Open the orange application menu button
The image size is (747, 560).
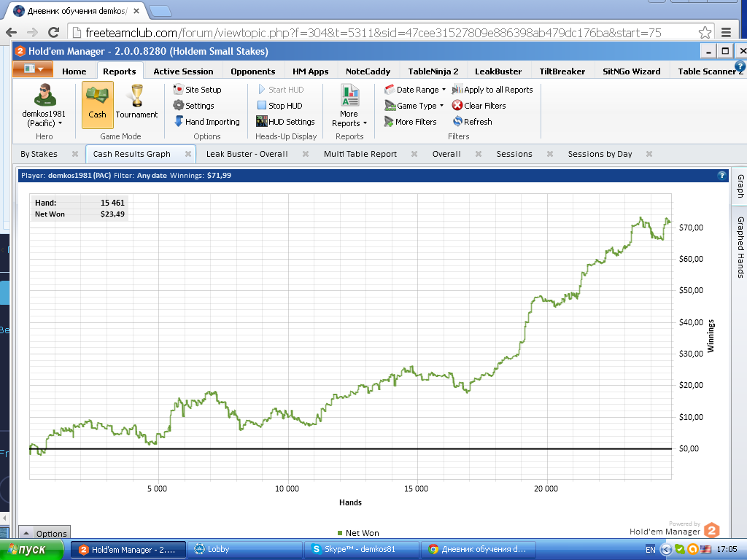tap(32, 69)
